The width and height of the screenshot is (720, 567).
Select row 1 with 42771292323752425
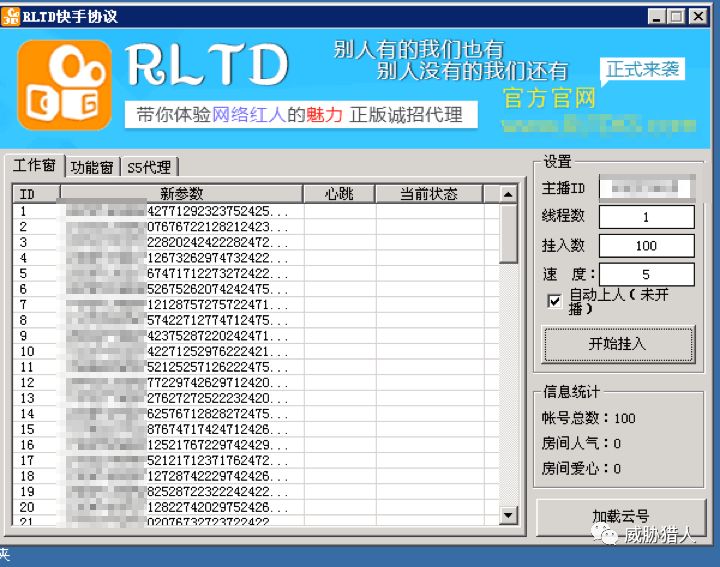pyautogui.click(x=256, y=211)
